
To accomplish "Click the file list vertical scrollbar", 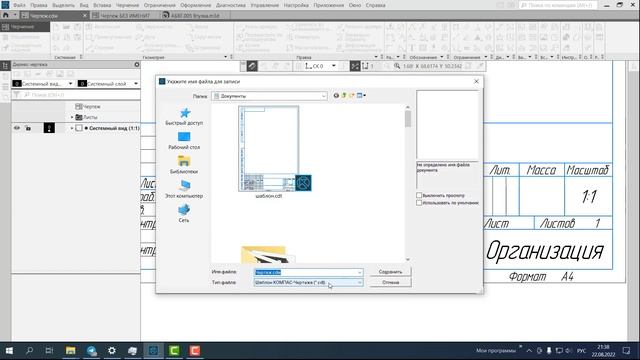I will (408, 119).
